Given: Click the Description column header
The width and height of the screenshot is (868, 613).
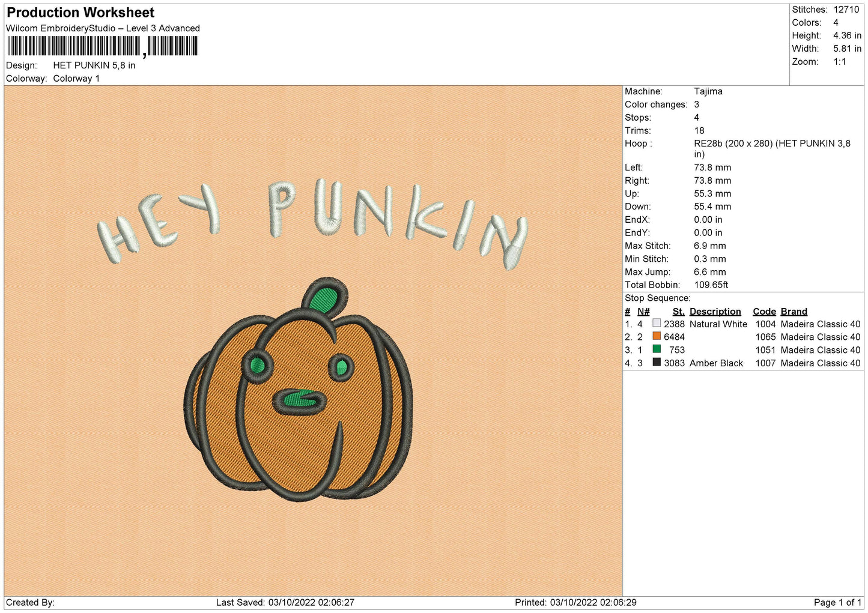Looking at the screenshot, I should coord(715,312).
